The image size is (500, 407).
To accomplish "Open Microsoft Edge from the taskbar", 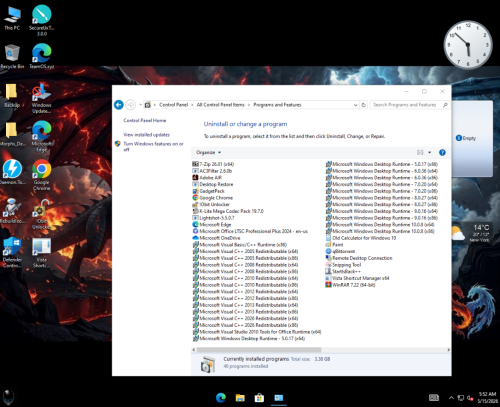I will (x=221, y=398).
